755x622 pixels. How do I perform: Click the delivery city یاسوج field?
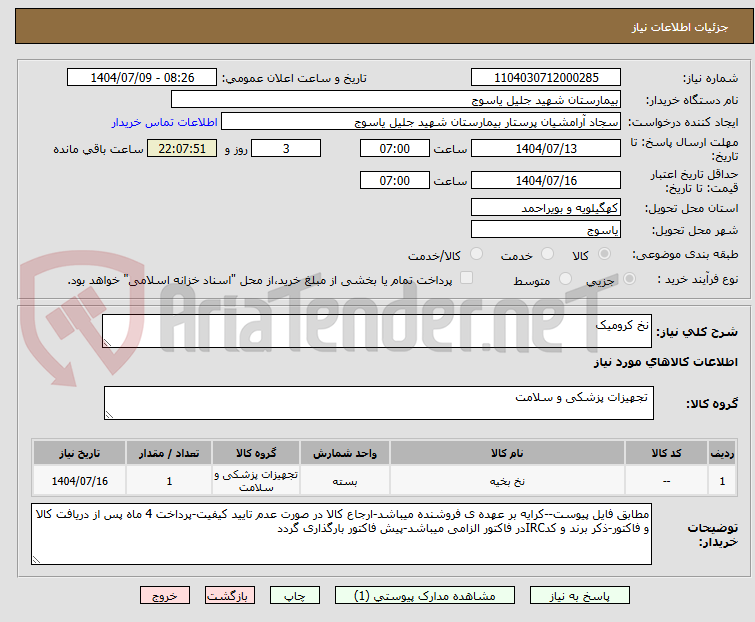pos(546,230)
